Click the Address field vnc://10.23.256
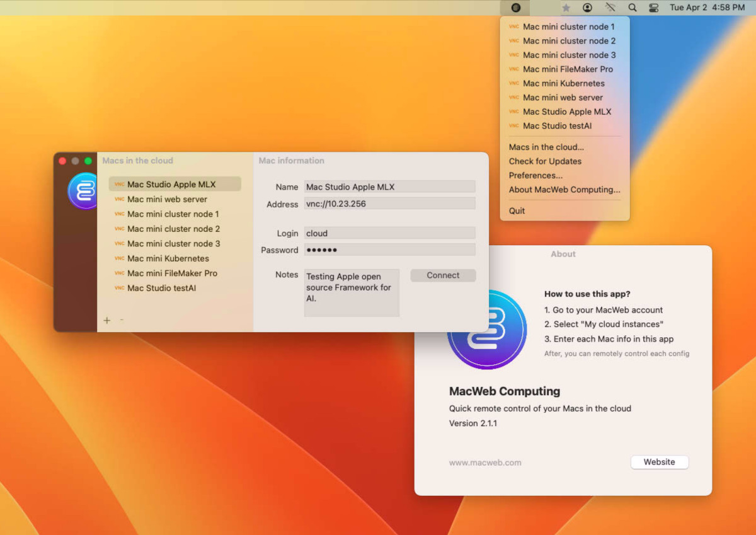 point(389,204)
